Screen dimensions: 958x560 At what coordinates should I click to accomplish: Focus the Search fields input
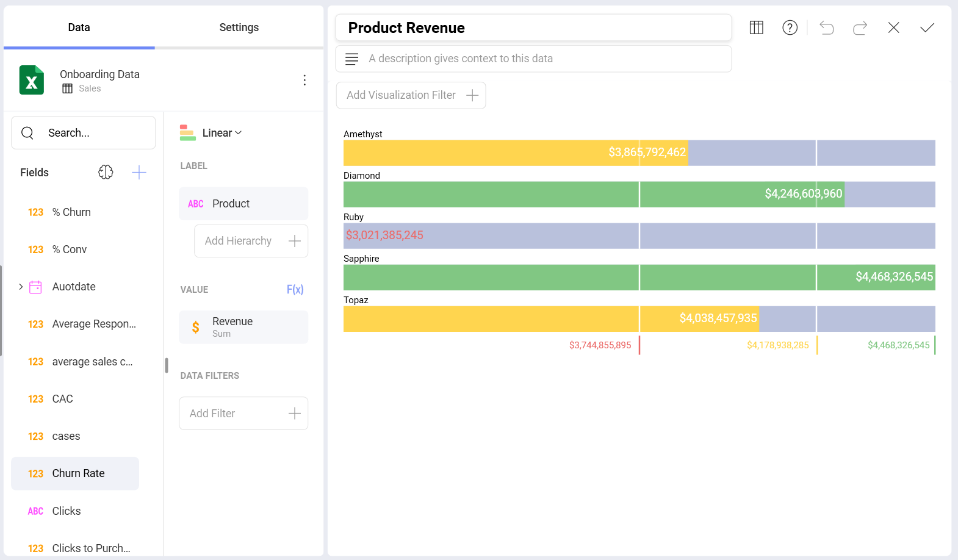pyautogui.click(x=84, y=132)
